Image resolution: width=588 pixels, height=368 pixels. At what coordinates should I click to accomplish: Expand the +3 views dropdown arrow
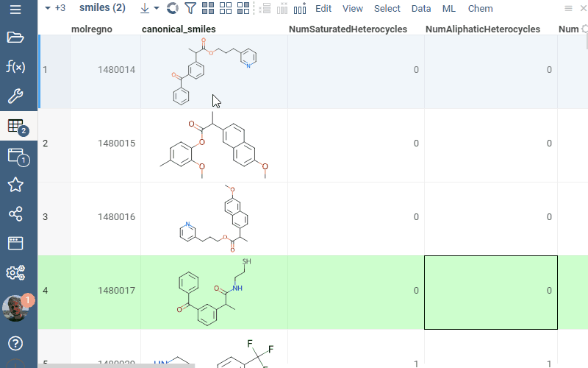(x=48, y=9)
